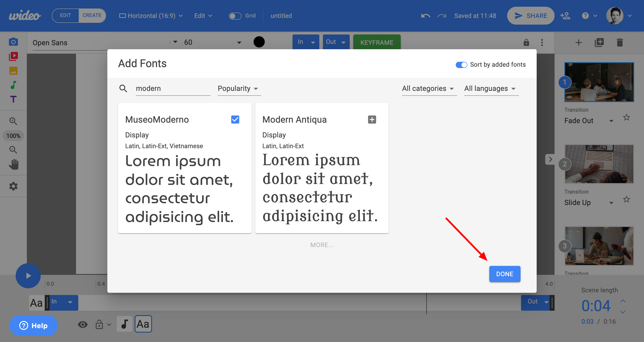
Task: Increase scene length with up arrow
Action: click(623, 301)
